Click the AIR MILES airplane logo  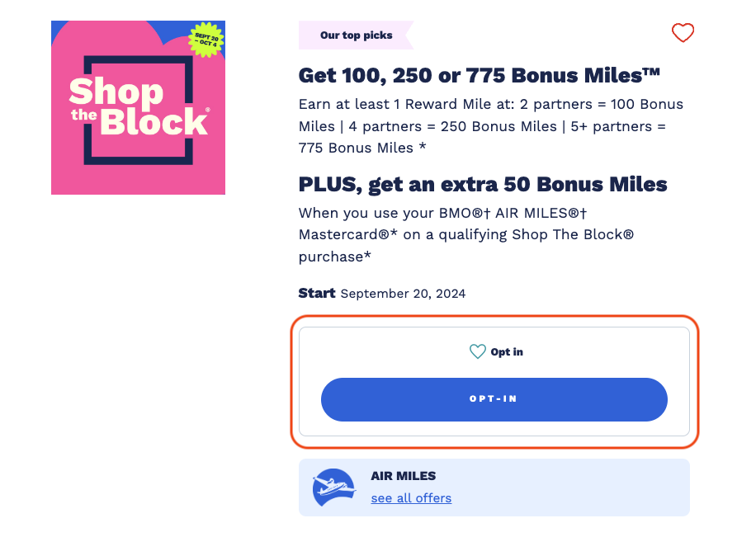[334, 488]
